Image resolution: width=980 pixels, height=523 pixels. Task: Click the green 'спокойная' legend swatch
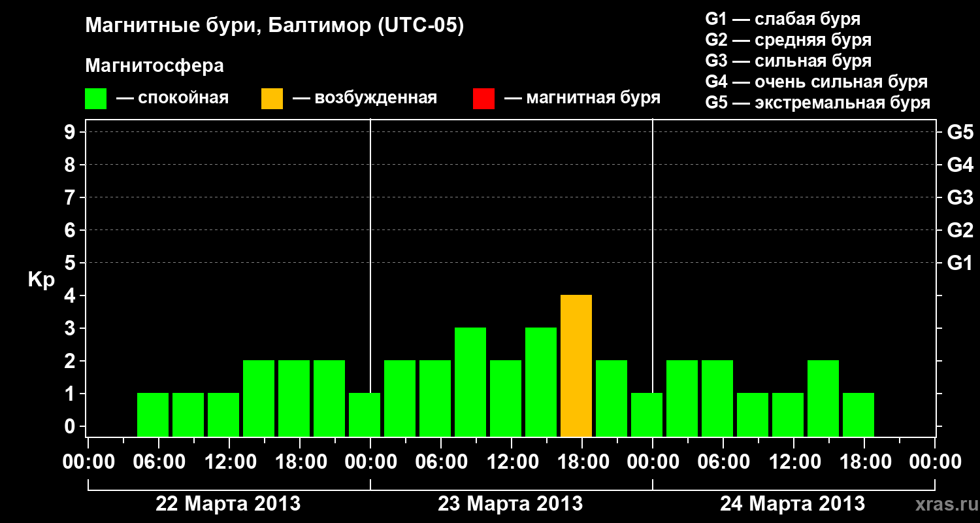click(x=96, y=99)
